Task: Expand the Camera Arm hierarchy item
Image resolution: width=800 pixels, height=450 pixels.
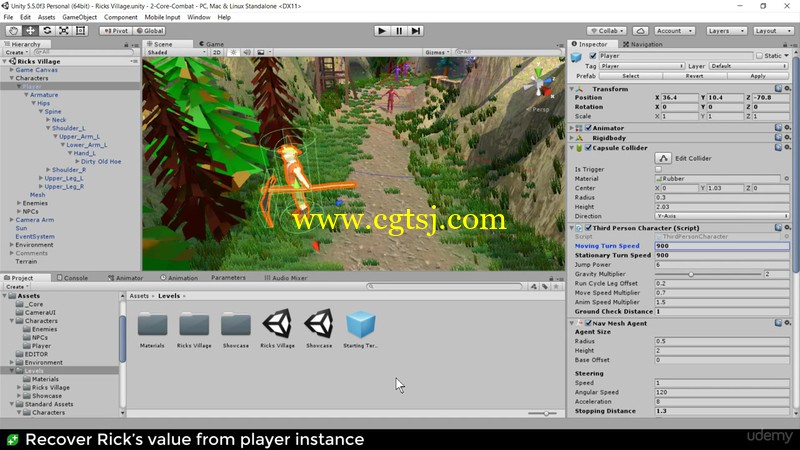Action: point(12,220)
